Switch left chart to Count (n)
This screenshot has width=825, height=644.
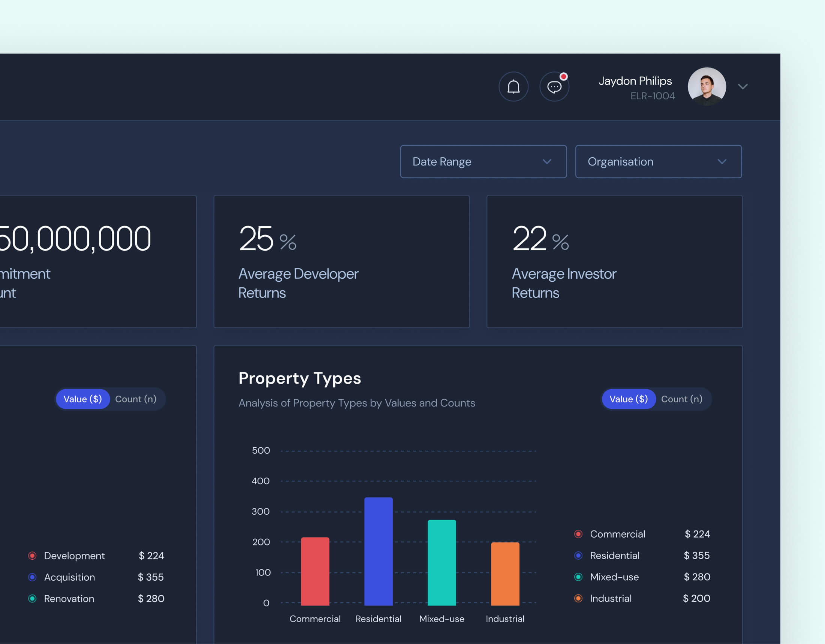coord(136,399)
